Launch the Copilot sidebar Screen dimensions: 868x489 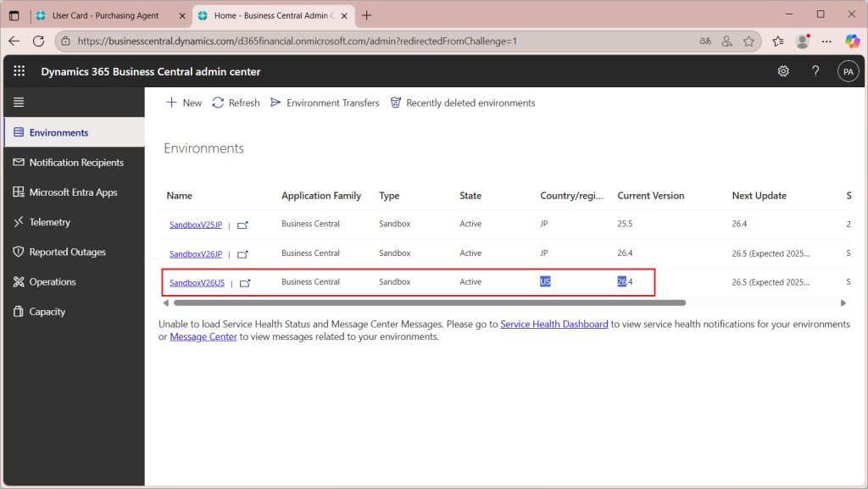(x=852, y=41)
